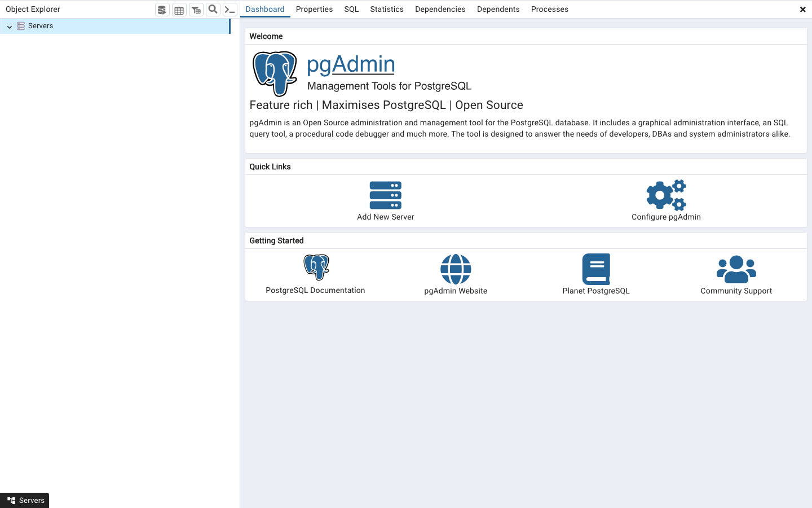Open the Statistics tab
Viewport: 812px width, 508px height.
[x=387, y=9]
